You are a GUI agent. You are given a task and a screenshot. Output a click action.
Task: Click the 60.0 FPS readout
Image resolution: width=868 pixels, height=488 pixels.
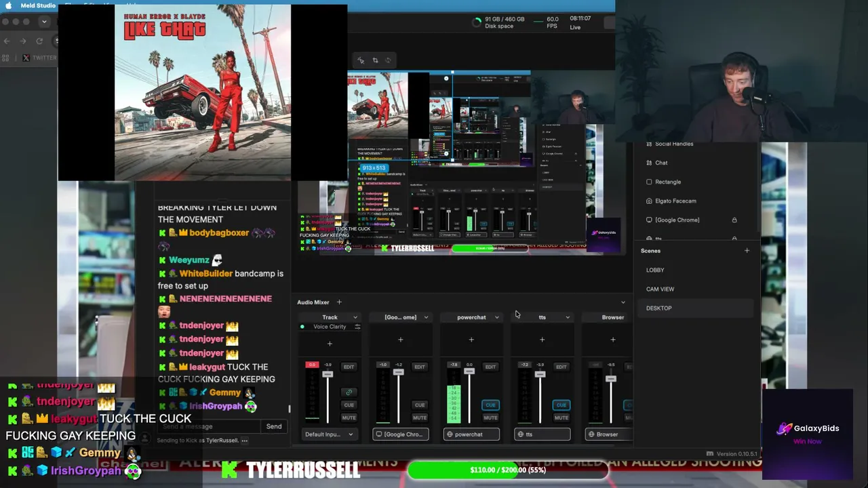pyautogui.click(x=552, y=22)
